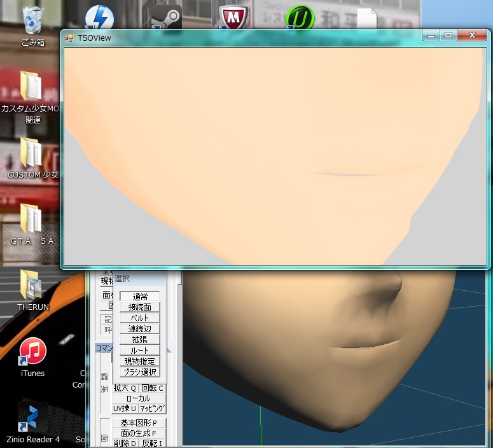Select the 拡大 Q scale command

point(125,388)
